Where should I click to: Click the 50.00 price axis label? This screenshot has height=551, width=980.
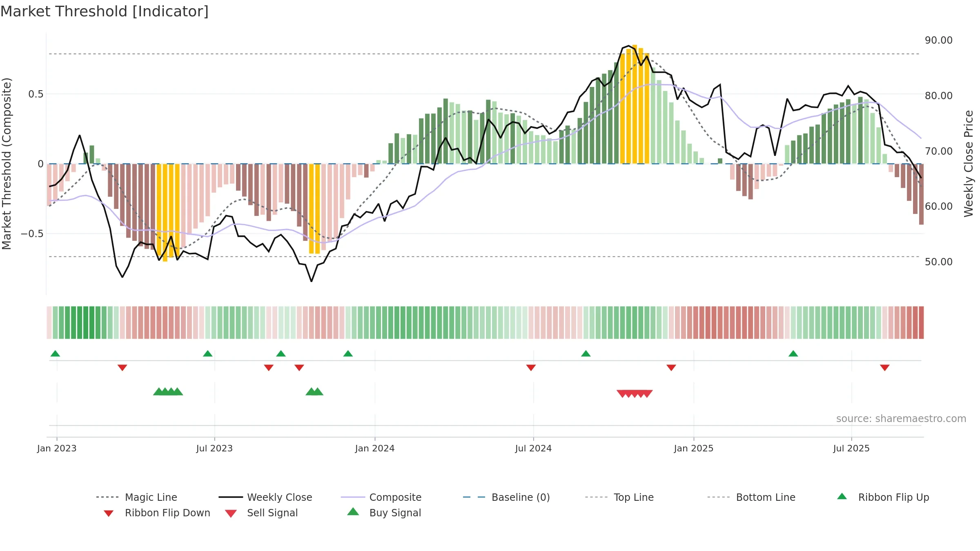pyautogui.click(x=939, y=262)
